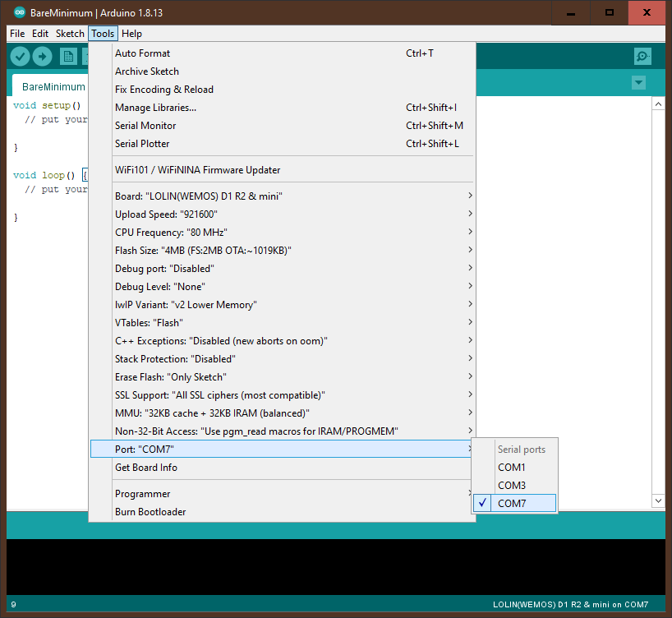
Task: Close the Tools menu
Action: [103, 34]
